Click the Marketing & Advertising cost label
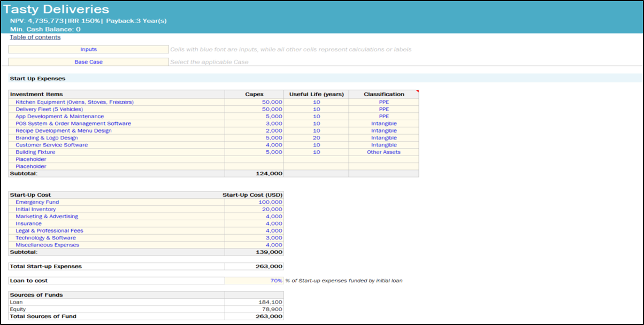The image size is (644, 325). (47, 216)
